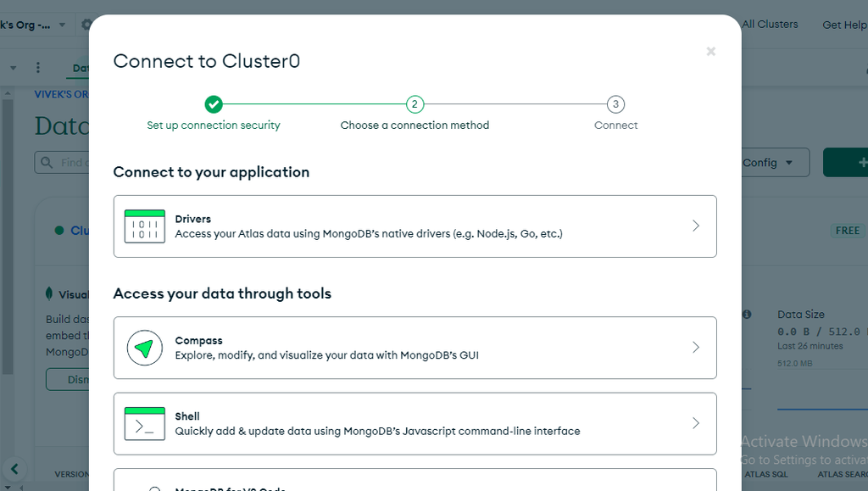Click the Compass arrow icon

[x=144, y=348]
